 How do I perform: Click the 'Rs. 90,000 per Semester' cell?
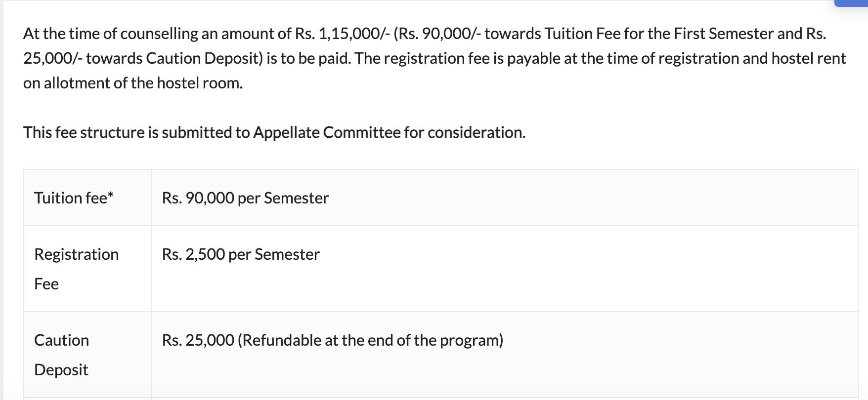tap(245, 198)
